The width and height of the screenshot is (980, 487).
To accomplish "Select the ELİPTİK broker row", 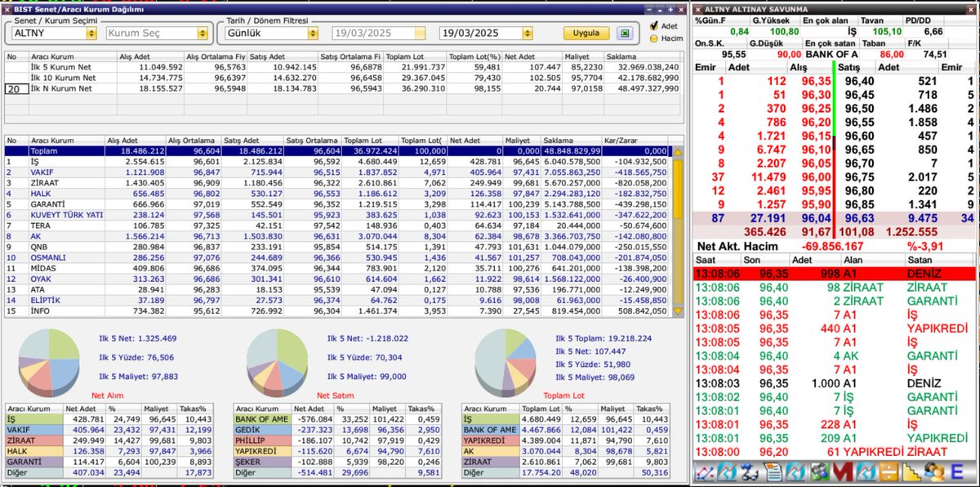I will [x=336, y=300].
